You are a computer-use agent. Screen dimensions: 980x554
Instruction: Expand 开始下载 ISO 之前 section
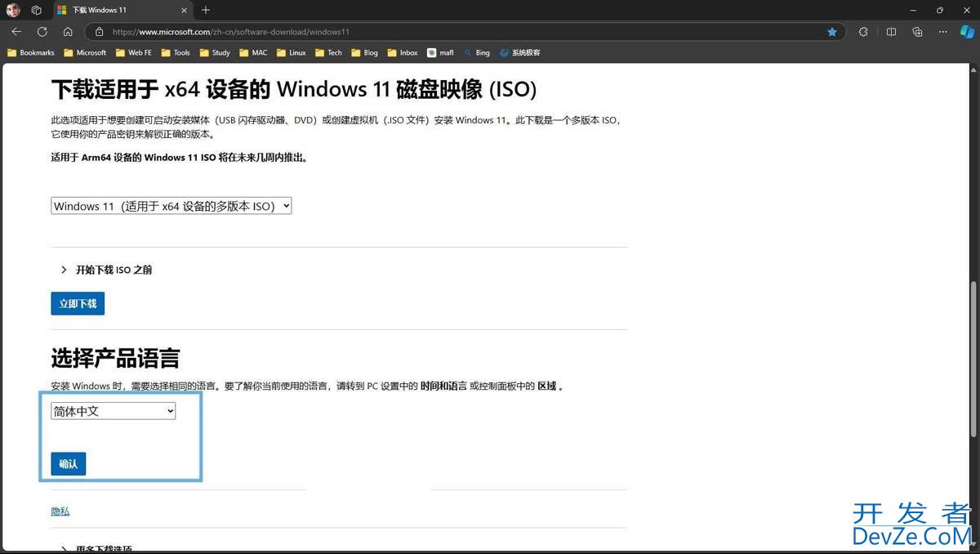coord(106,270)
